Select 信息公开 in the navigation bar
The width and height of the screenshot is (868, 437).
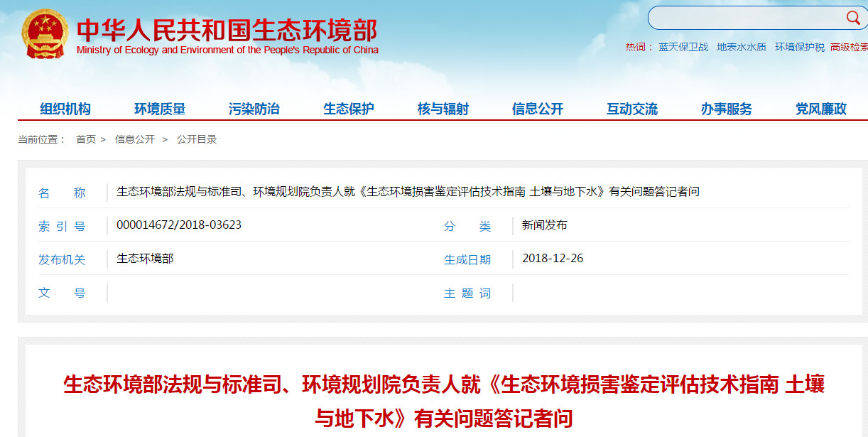tap(538, 109)
